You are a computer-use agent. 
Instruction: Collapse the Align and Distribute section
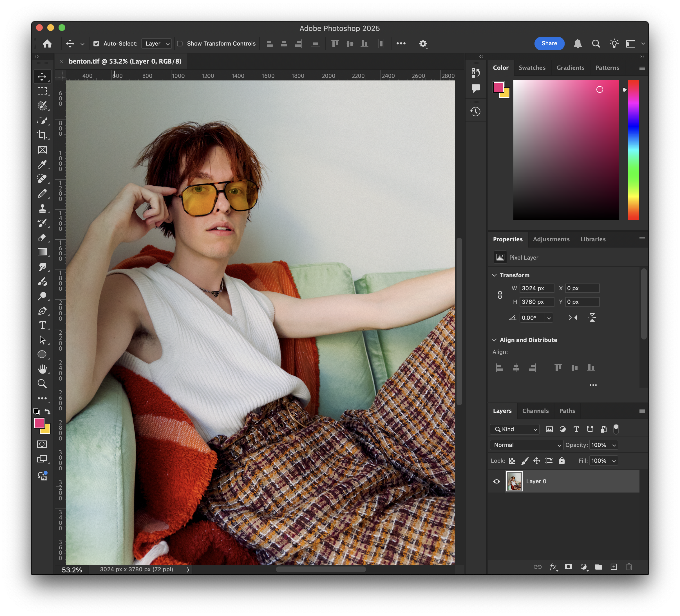[494, 340]
